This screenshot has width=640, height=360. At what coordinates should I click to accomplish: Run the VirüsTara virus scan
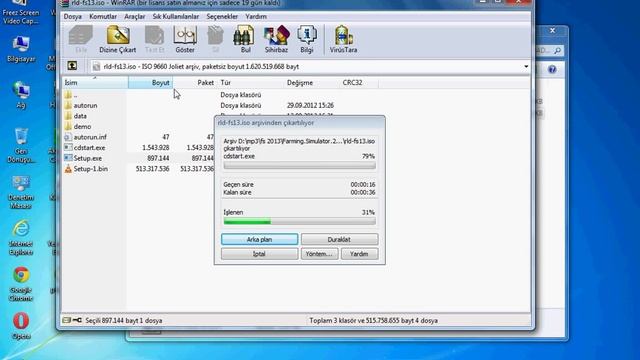343,39
